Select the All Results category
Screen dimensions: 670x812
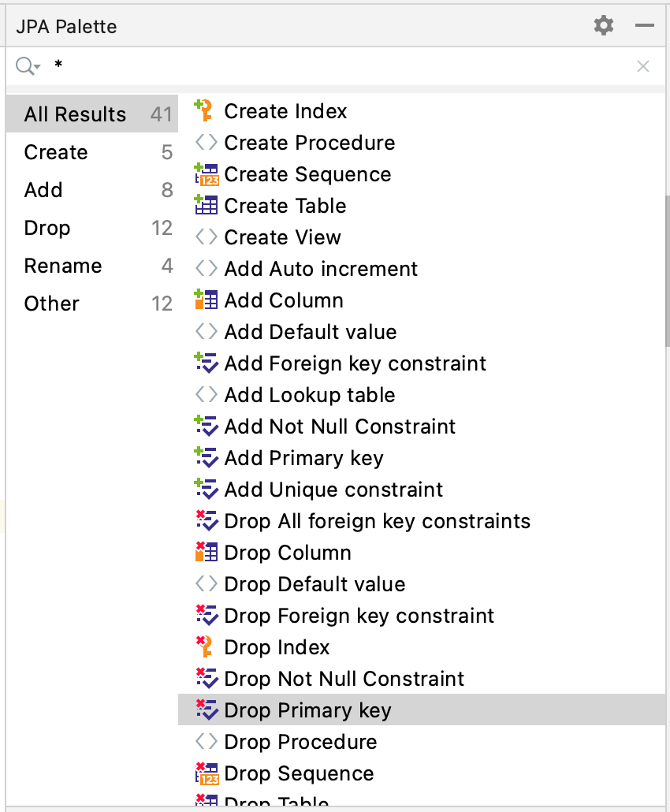(92, 114)
